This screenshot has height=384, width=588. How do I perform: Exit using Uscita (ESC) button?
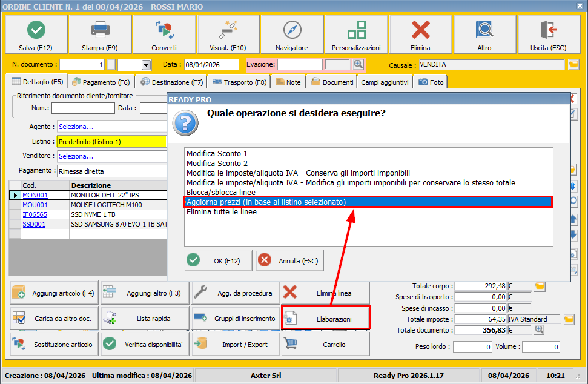point(549,34)
